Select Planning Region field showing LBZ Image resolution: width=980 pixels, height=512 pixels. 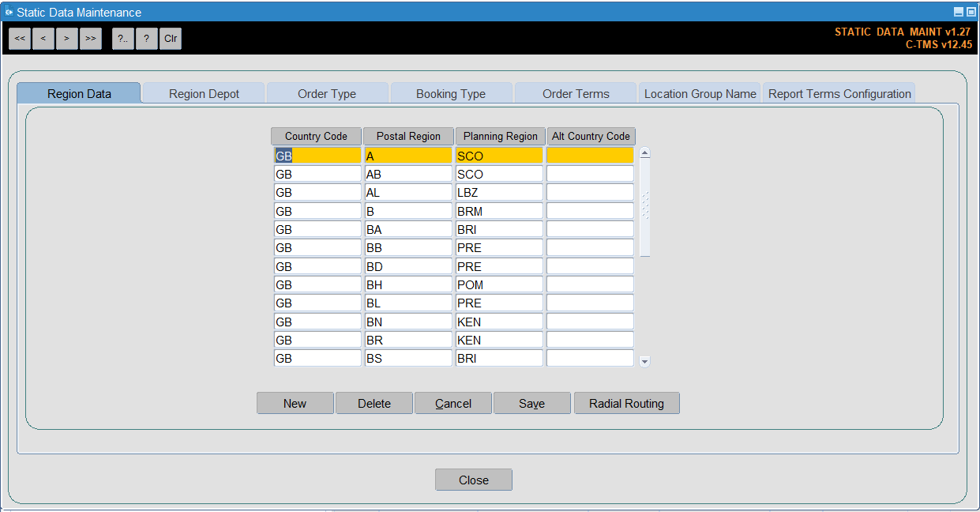(x=499, y=193)
